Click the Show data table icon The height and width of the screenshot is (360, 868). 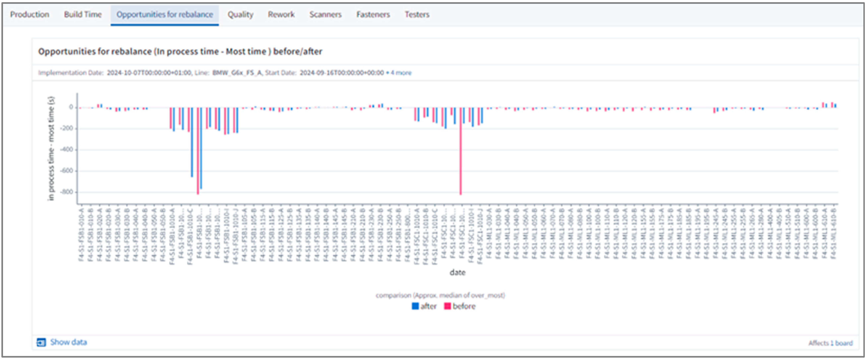click(x=41, y=342)
